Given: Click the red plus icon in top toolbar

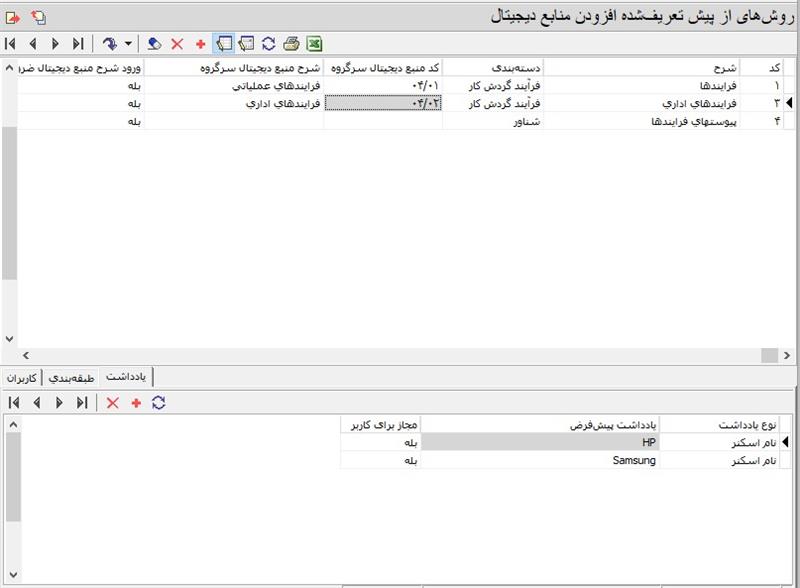Looking at the screenshot, I should click(200, 44).
